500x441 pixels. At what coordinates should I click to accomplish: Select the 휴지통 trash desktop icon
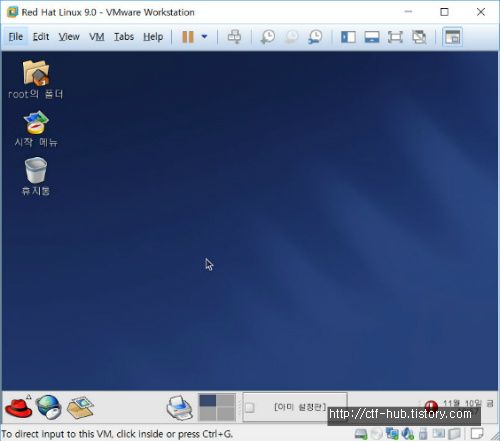[36, 177]
